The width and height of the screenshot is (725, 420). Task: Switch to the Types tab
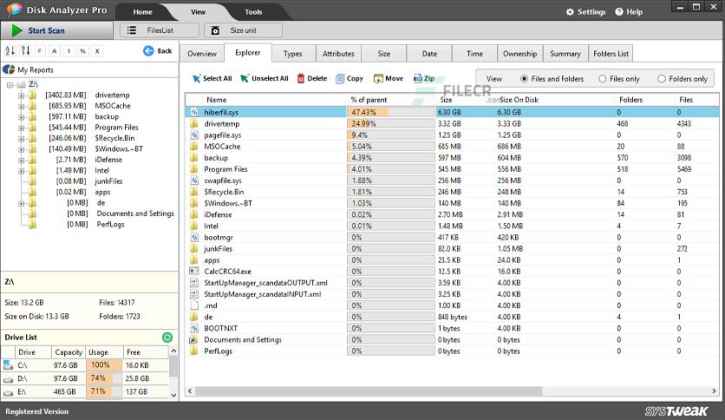click(293, 53)
